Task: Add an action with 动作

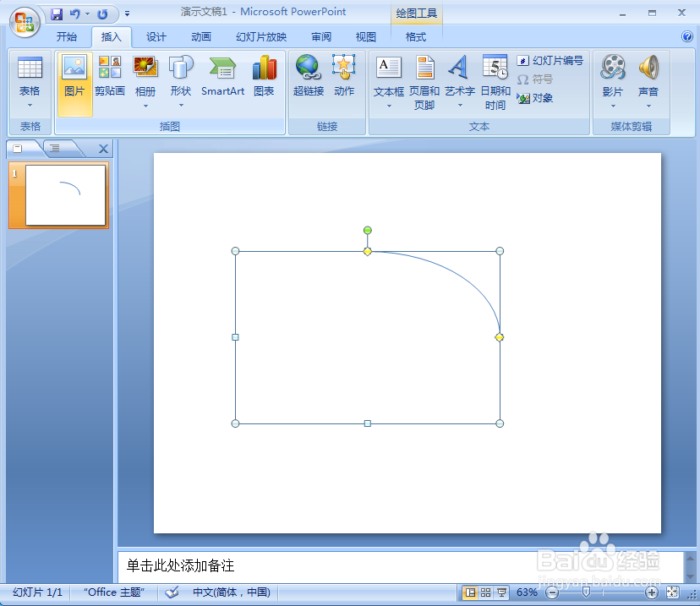Action: [344, 76]
